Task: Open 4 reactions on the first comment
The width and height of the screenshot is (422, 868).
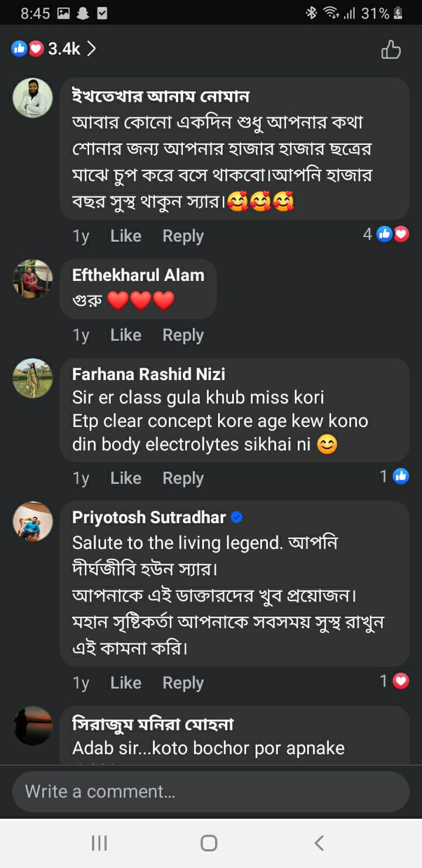Action: point(386,235)
